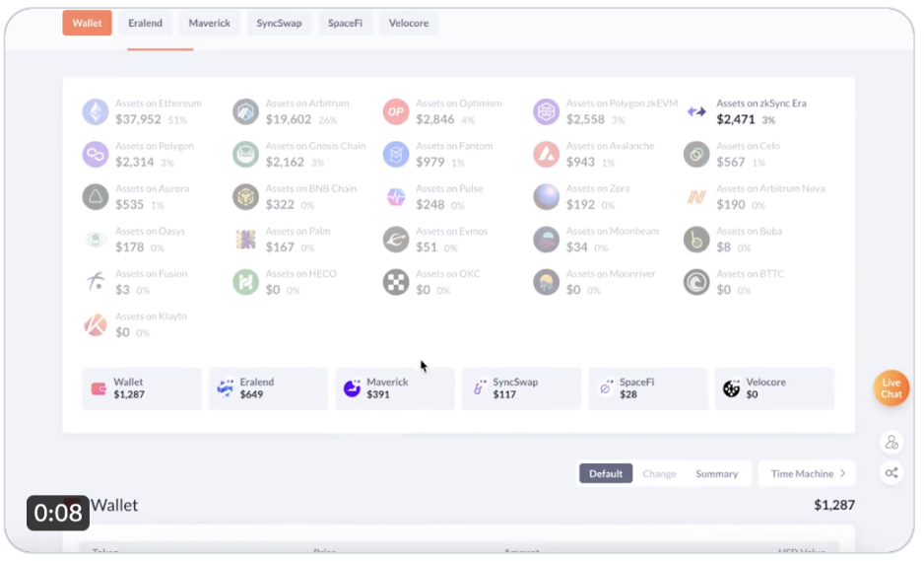Click the Evmos chain icon
The image size is (924, 561).
(x=396, y=240)
